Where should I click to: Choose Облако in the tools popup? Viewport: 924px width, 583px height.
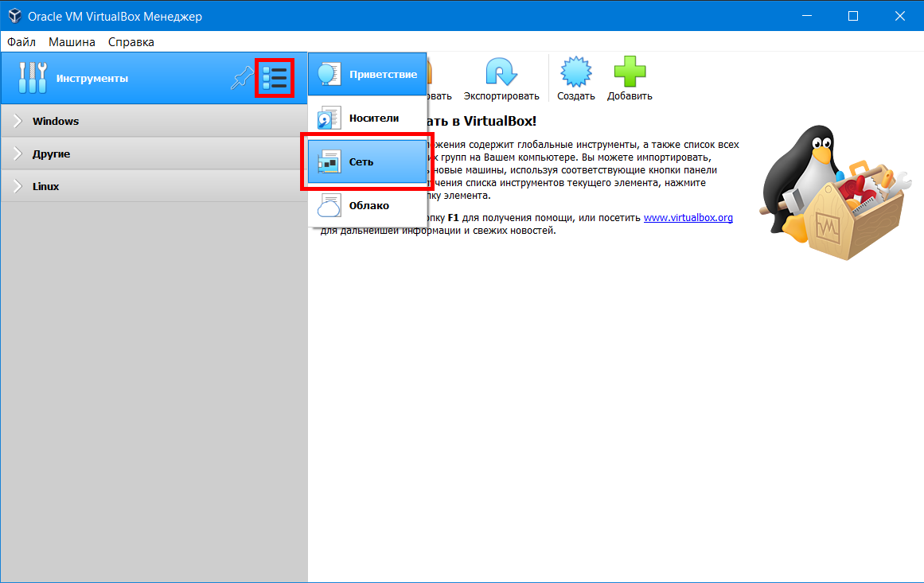click(x=367, y=205)
